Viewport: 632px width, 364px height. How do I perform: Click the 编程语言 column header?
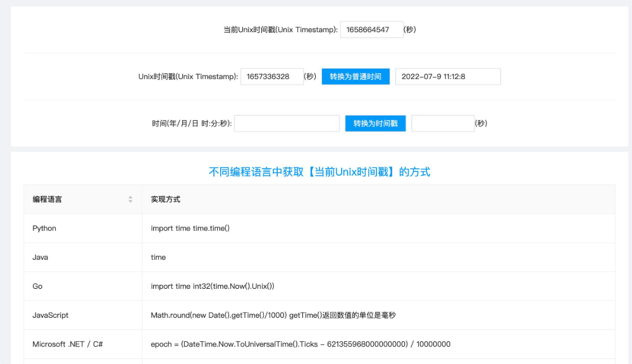pos(83,199)
